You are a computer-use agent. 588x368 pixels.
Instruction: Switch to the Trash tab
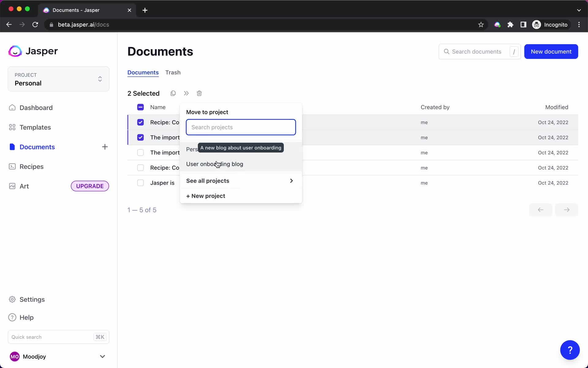(173, 72)
